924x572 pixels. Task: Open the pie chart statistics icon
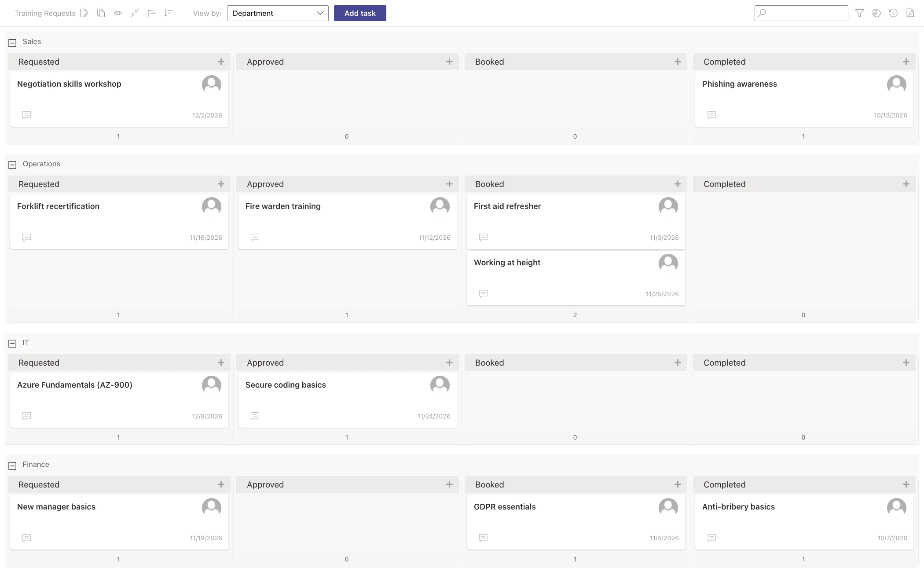876,13
